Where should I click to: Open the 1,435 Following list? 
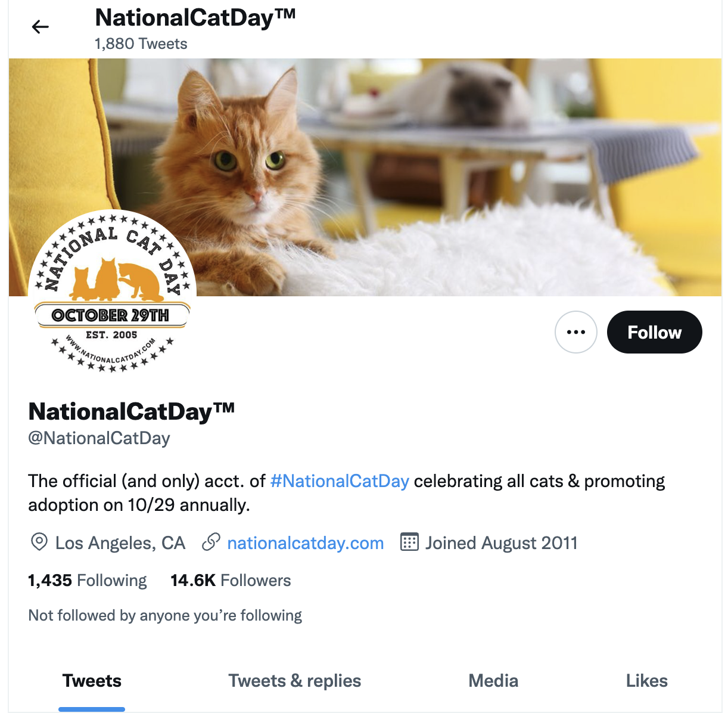[x=87, y=580]
